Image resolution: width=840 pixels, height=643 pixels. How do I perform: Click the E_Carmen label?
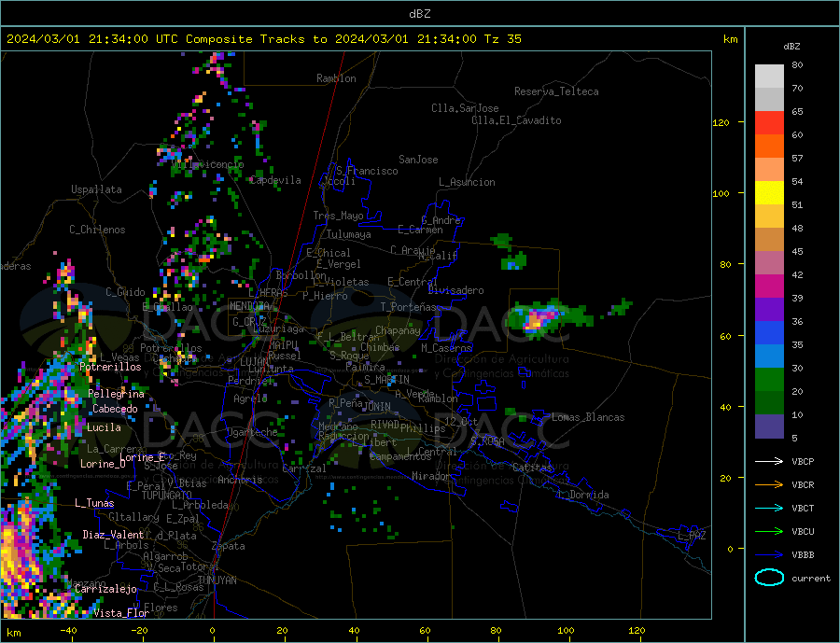[x=420, y=231]
